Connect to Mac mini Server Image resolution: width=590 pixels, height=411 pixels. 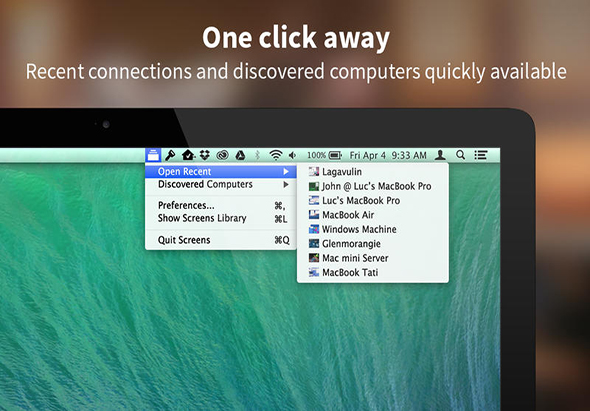(x=373, y=258)
